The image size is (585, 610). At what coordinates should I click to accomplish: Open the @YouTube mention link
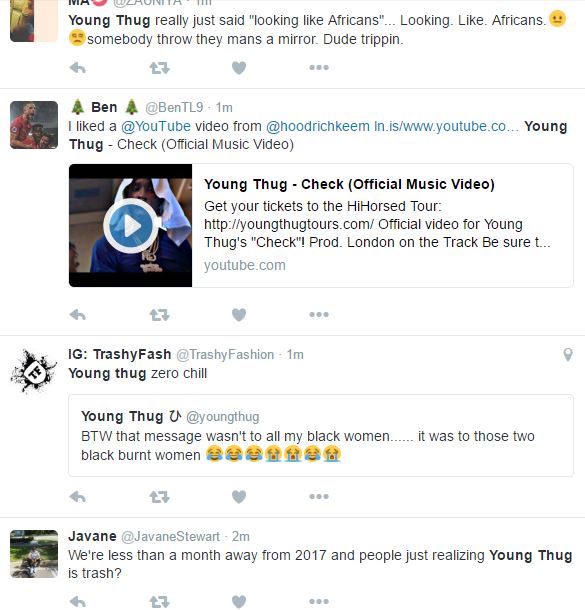[156, 126]
